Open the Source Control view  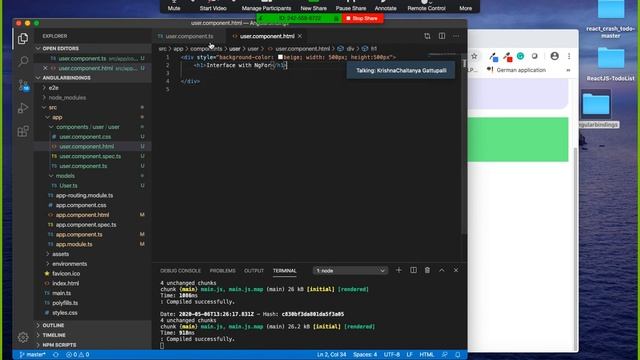click(23, 85)
